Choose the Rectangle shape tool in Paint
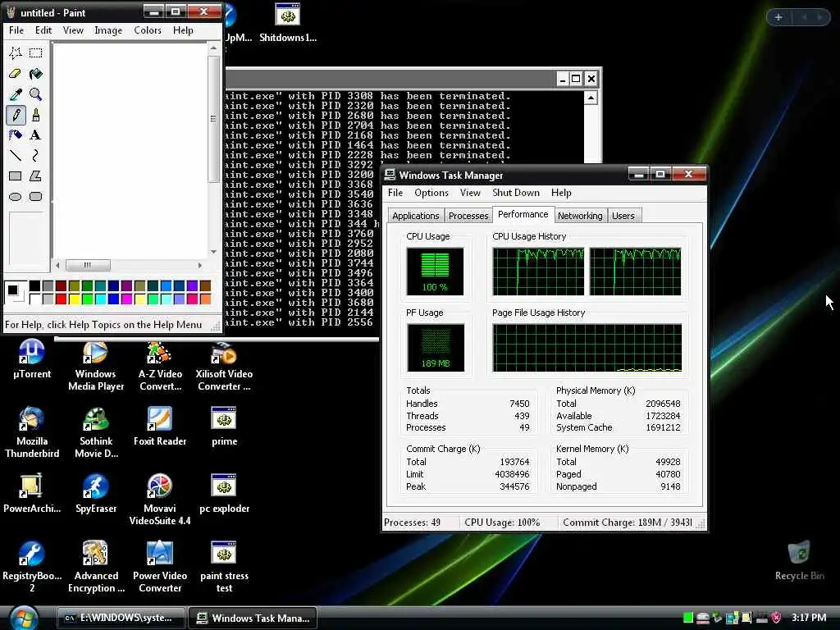Viewport: 840px width, 630px height. pos(15,176)
